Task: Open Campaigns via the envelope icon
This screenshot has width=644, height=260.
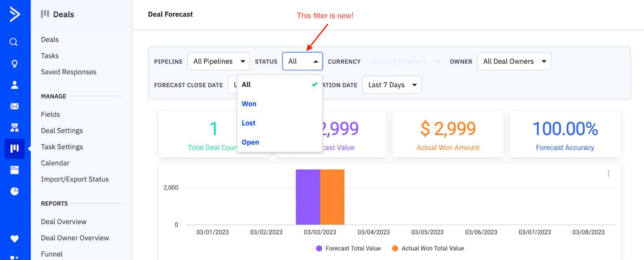Action: pyautogui.click(x=15, y=106)
